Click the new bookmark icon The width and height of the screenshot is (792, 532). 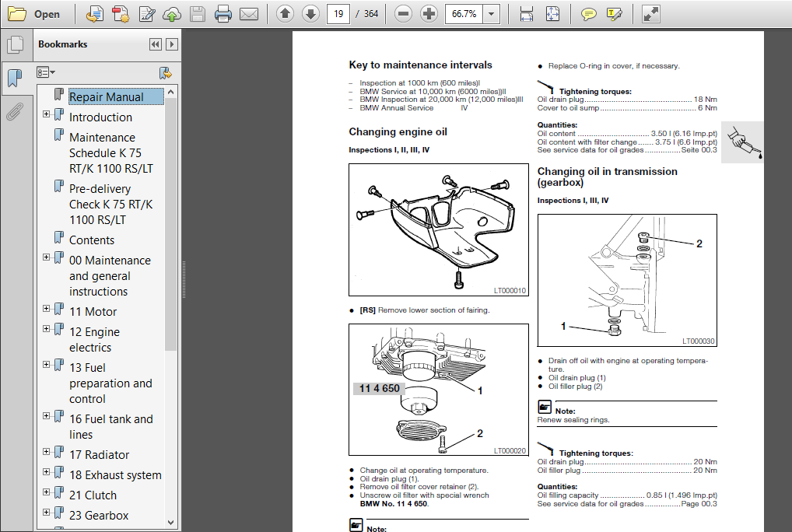(165, 72)
